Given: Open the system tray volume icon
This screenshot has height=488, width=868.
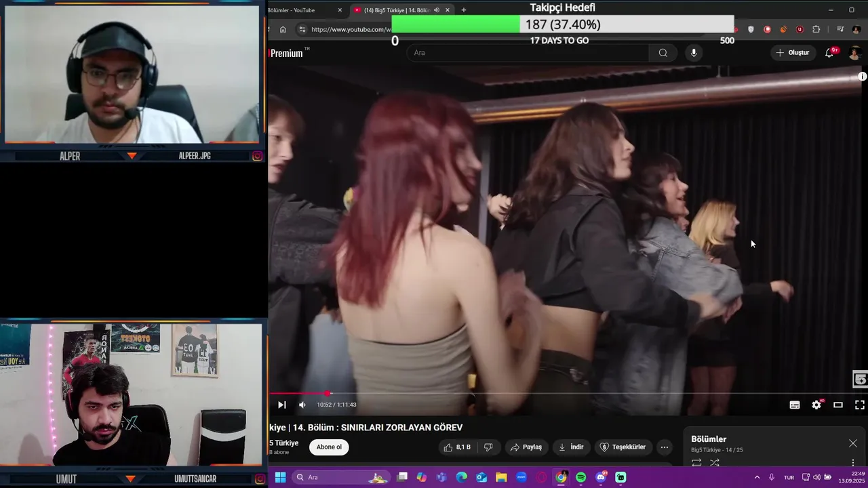Looking at the screenshot, I should coord(816,477).
